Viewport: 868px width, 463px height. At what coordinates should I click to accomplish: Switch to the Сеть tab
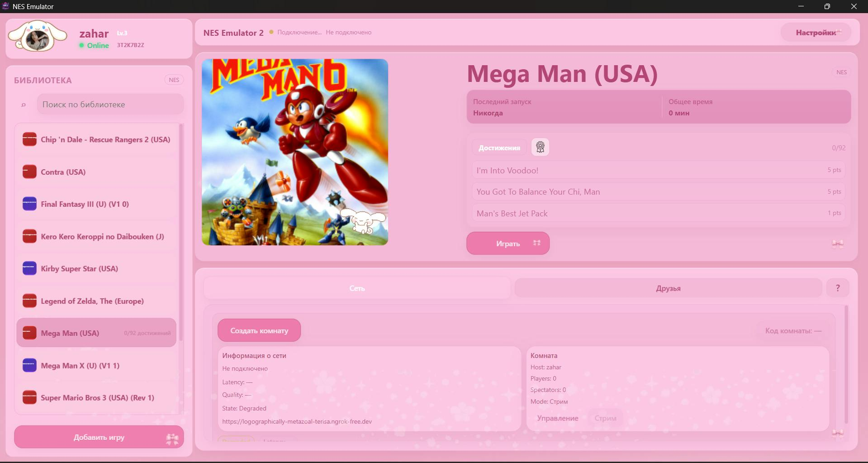[x=357, y=288]
